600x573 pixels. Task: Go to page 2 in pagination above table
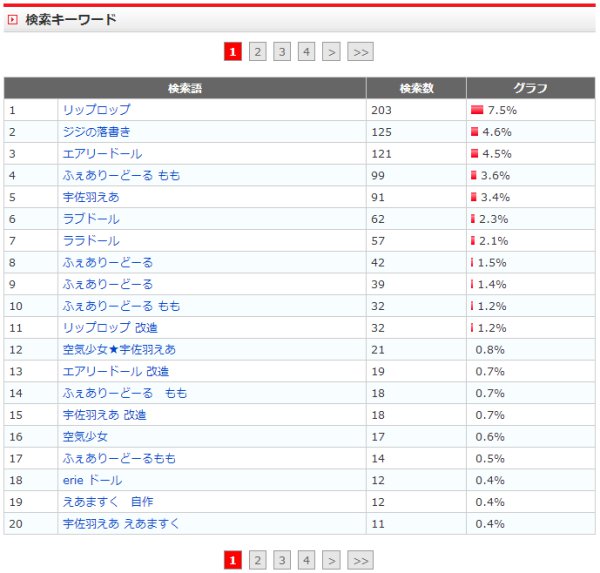258,52
